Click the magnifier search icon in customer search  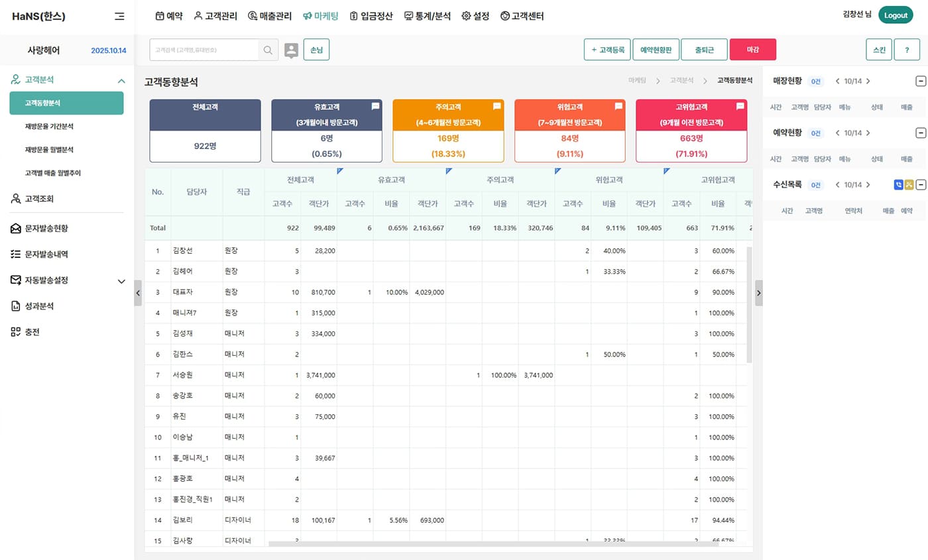(x=268, y=50)
